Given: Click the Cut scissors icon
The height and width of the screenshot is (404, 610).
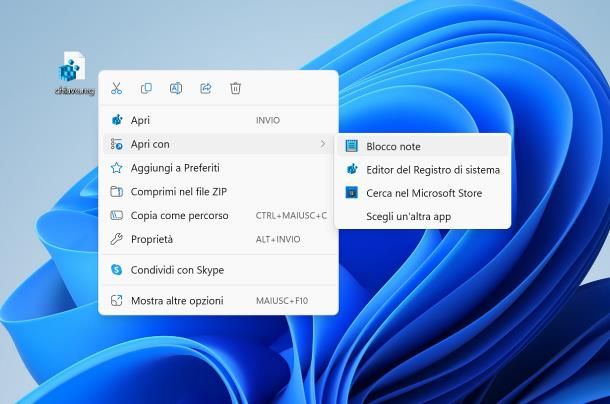Looking at the screenshot, I should (x=116, y=88).
